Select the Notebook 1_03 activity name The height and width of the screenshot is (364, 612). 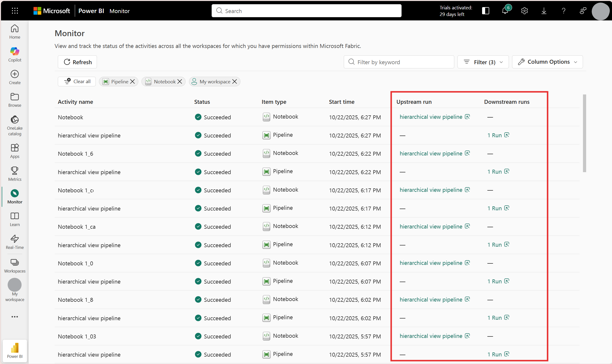[77, 336]
